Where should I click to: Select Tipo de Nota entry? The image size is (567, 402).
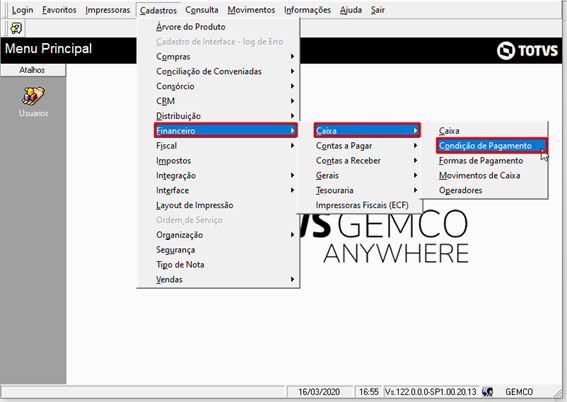(218, 265)
